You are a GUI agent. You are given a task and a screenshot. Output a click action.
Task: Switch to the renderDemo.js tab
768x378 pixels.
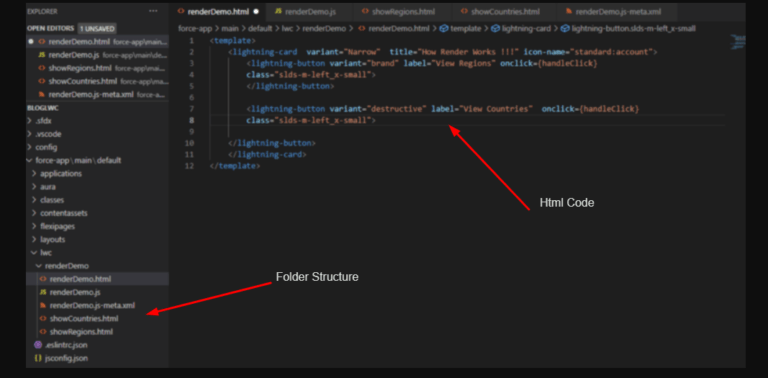309,11
